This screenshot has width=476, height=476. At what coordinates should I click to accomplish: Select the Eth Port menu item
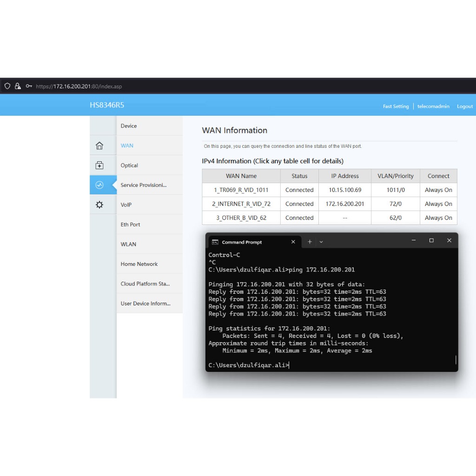click(130, 225)
